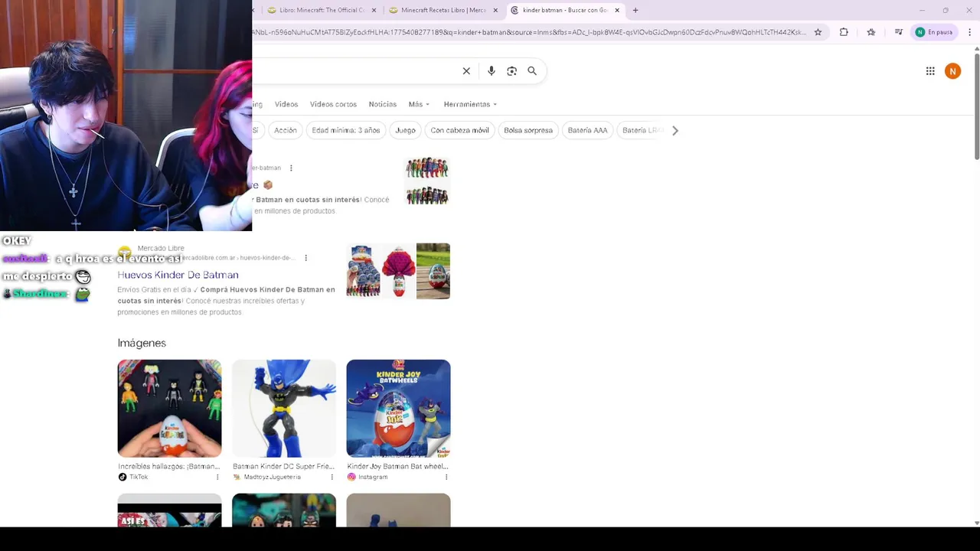Viewport: 980px width, 551px height.
Task: Open the figurines thumbnail beside the first result
Action: pyautogui.click(x=426, y=181)
